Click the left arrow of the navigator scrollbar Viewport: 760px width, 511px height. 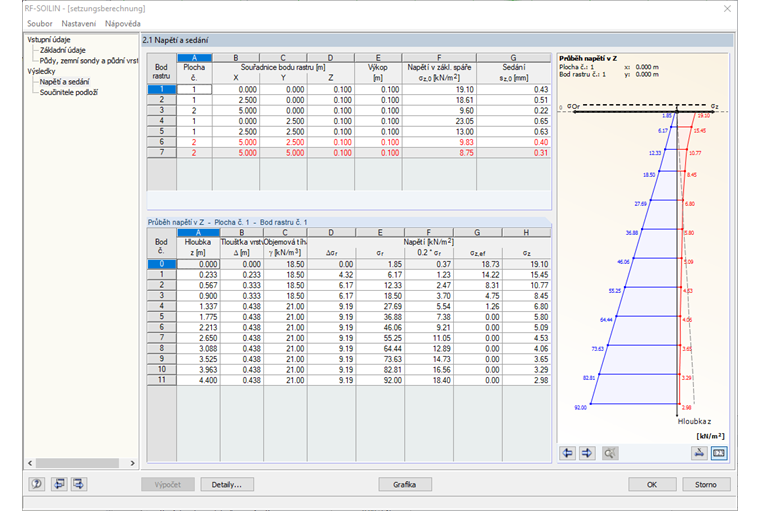click(30, 463)
